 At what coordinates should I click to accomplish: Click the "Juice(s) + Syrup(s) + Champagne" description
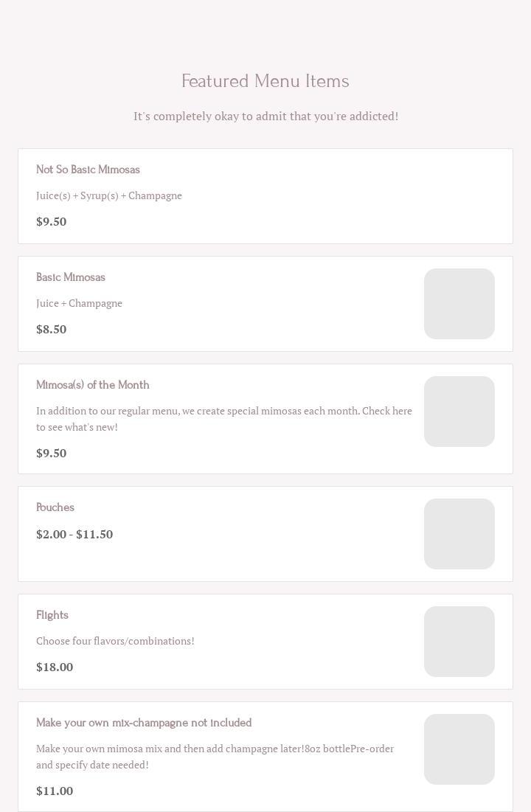coord(109,195)
